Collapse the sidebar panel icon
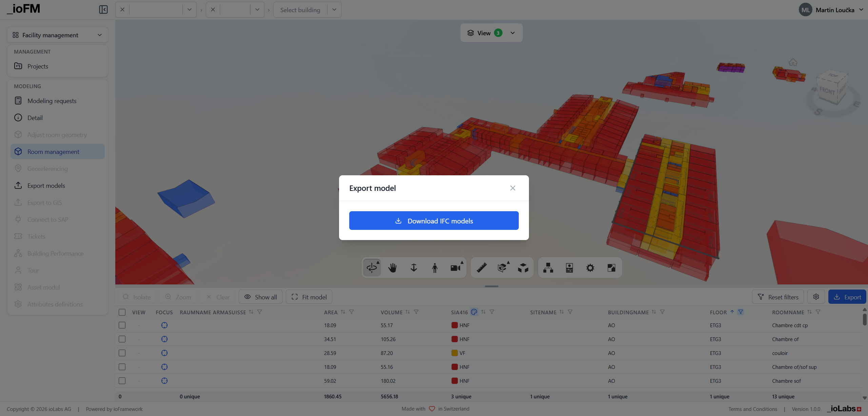The image size is (868, 416). click(103, 9)
